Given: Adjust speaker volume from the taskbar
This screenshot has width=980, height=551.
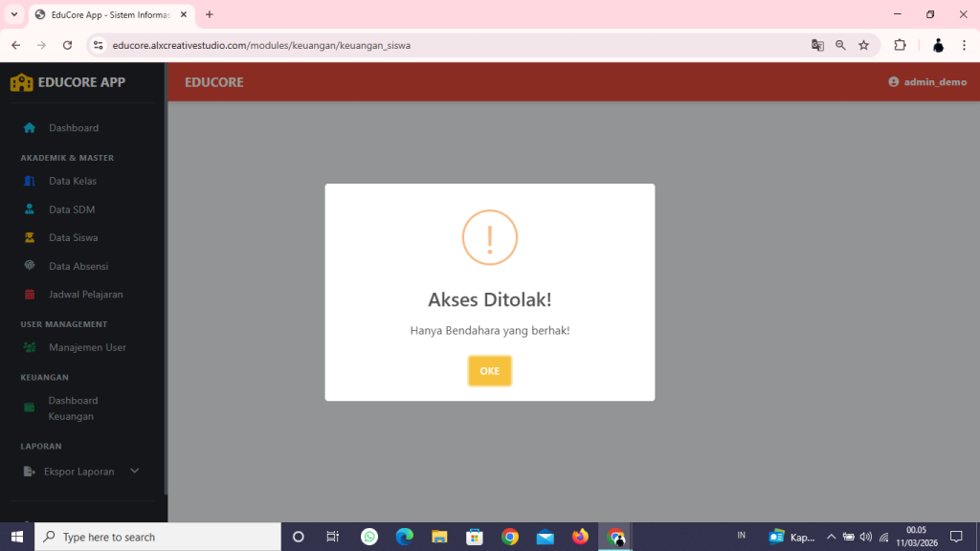Looking at the screenshot, I should pyautogui.click(x=865, y=536).
